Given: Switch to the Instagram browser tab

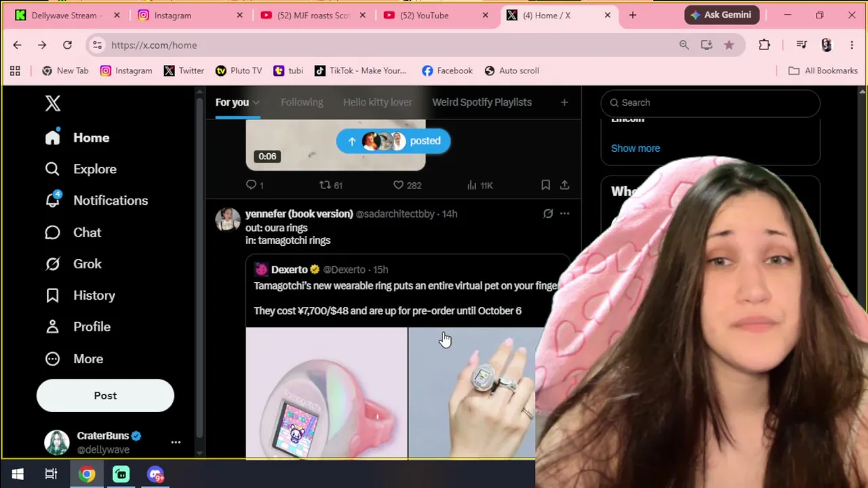Looking at the screenshot, I should (190, 15).
